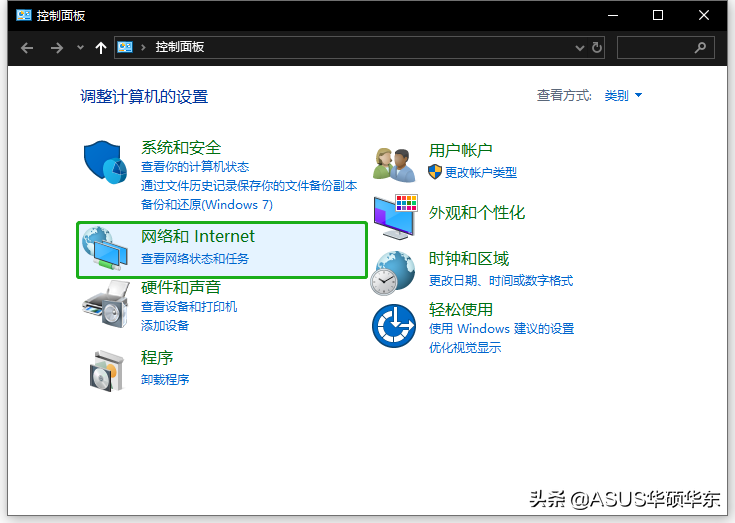
Task: Click the 时钟和区域 globe clock icon
Action: tap(393, 273)
